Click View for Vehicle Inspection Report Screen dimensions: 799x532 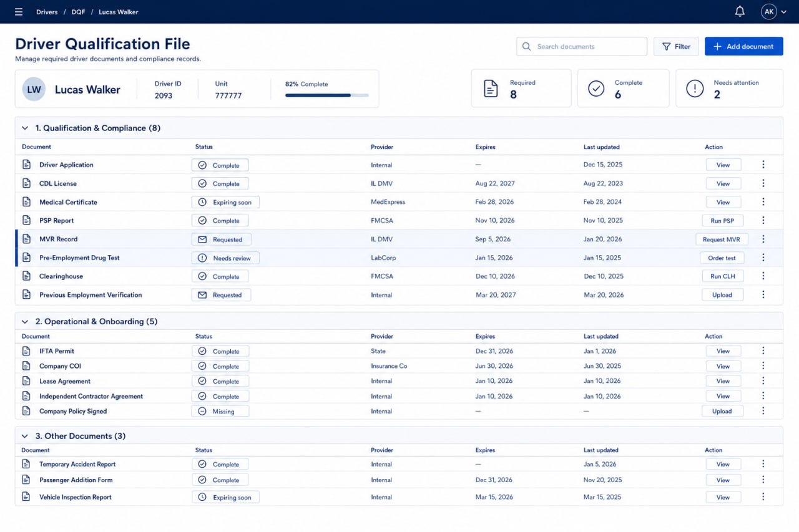click(x=723, y=497)
